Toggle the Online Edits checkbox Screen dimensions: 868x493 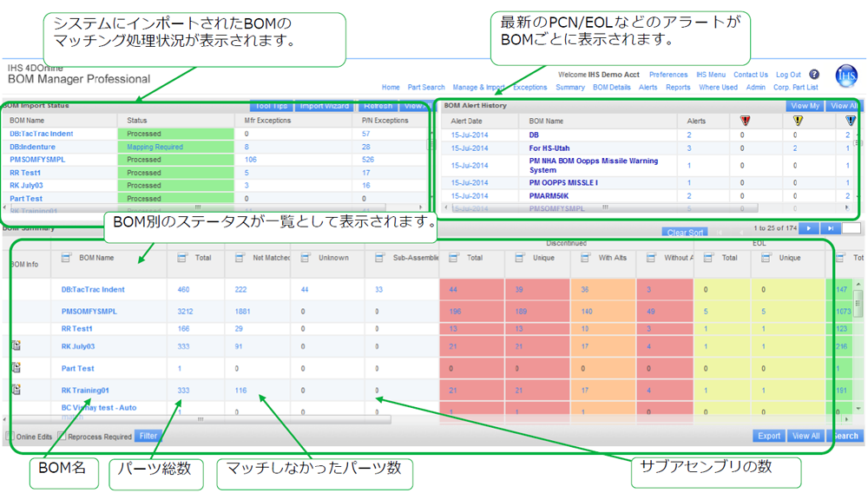tap(10, 436)
